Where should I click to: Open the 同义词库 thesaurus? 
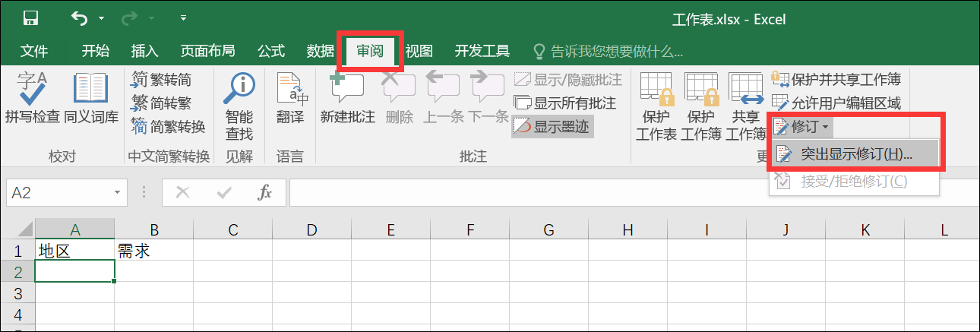[91, 100]
